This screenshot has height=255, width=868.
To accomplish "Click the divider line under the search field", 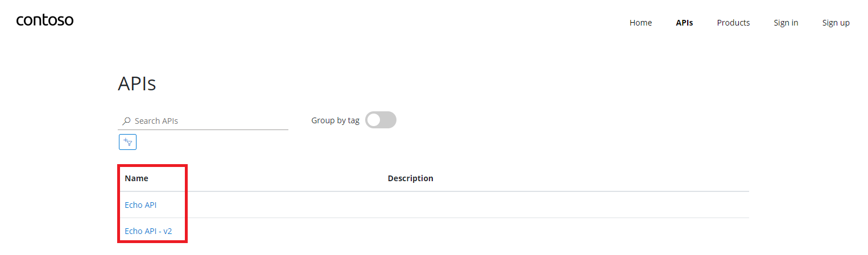I will tap(203, 129).
